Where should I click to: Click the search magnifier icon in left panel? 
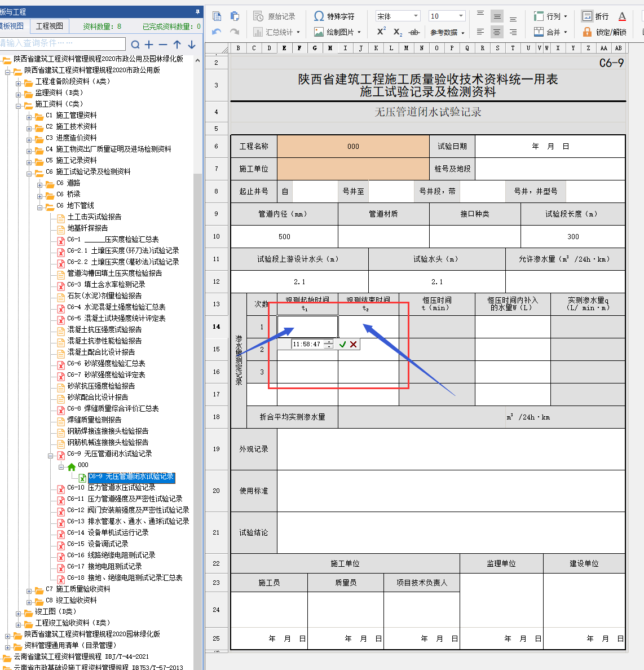point(135,45)
